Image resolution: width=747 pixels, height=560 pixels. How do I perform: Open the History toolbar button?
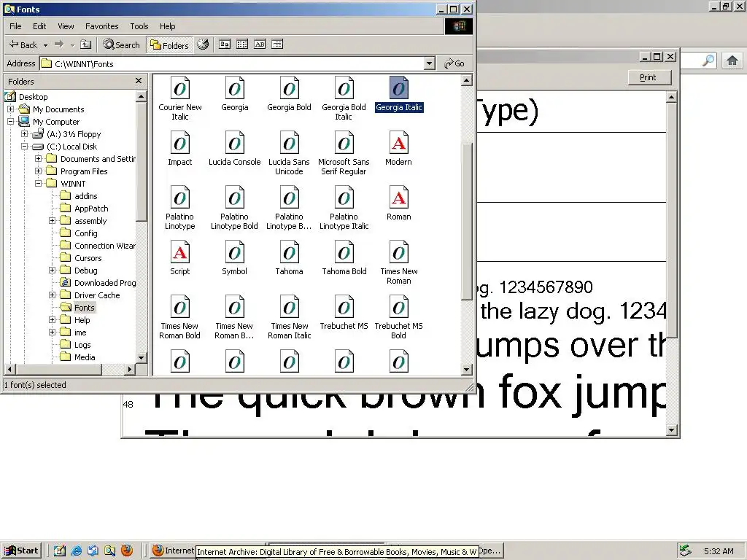[x=203, y=44]
